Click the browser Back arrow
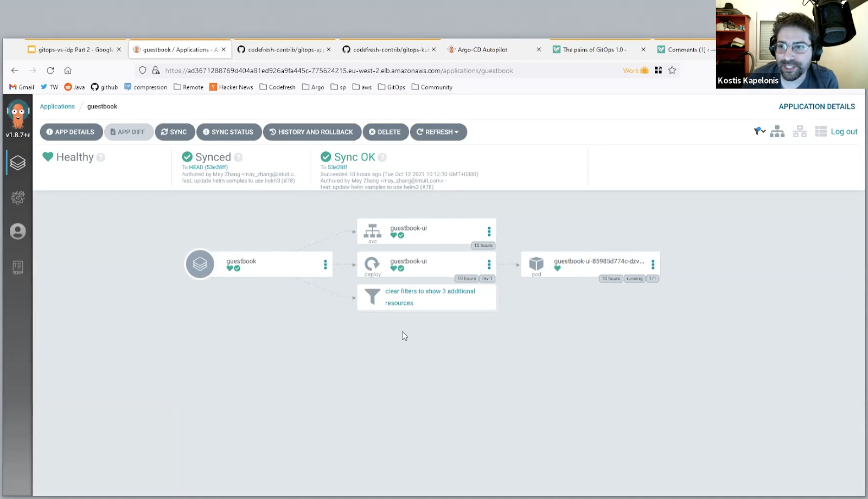The width and height of the screenshot is (868, 499). coord(15,71)
